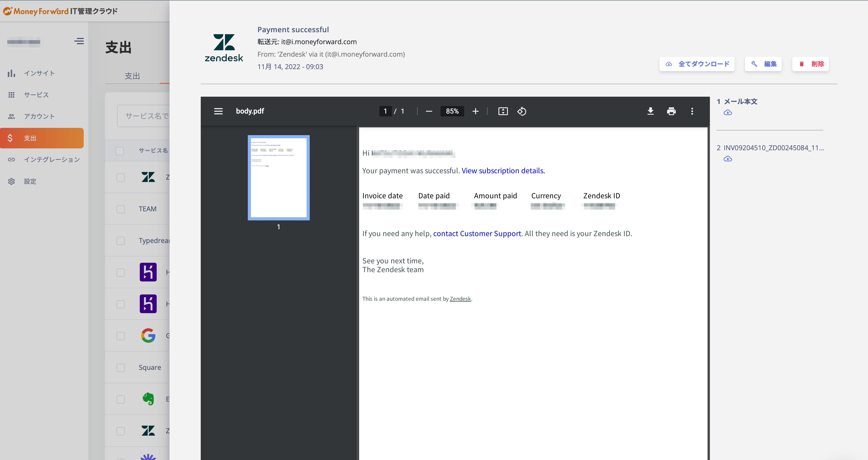Image resolution: width=868 pixels, height=460 pixels.
Task: Zoom out the PDF with minus icon
Action: click(x=429, y=111)
